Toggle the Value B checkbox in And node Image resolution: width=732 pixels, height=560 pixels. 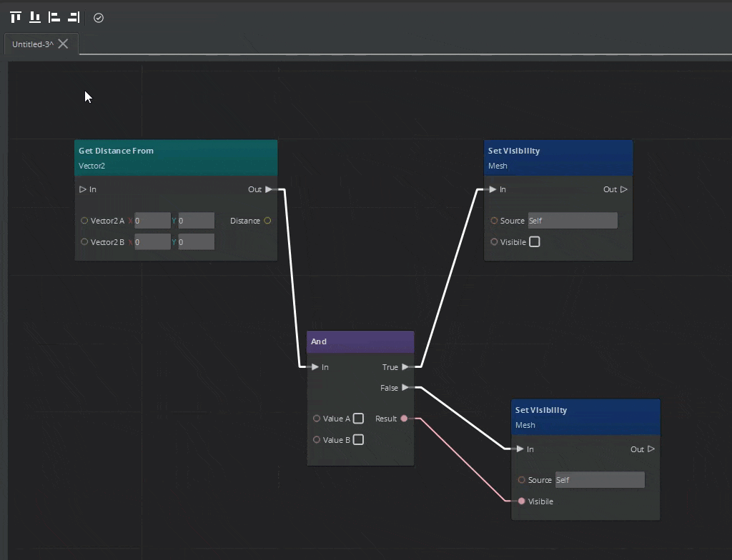coord(357,439)
